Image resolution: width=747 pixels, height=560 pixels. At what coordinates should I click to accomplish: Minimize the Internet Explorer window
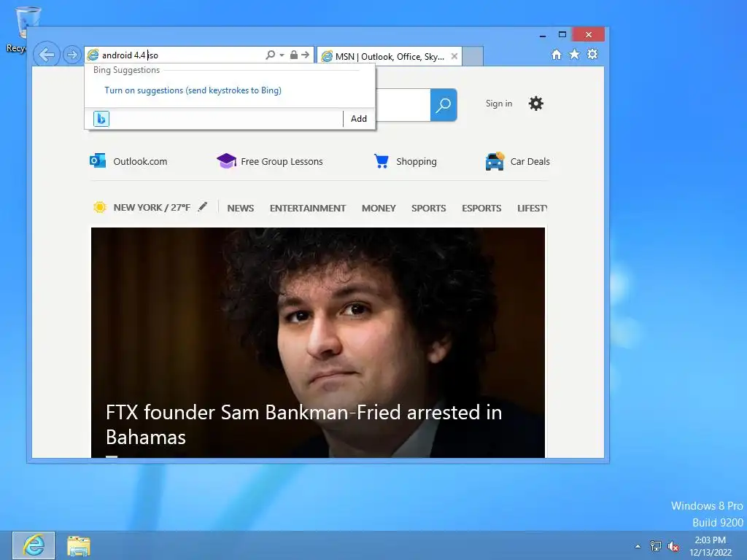(x=543, y=35)
